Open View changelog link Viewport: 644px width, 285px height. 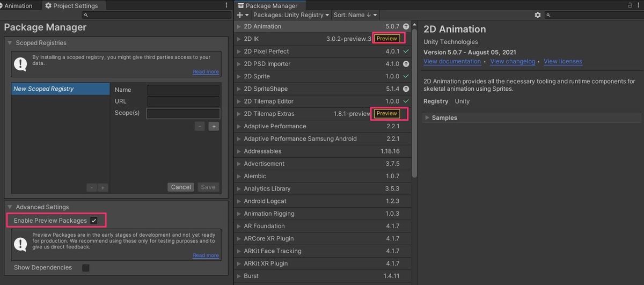[513, 62]
